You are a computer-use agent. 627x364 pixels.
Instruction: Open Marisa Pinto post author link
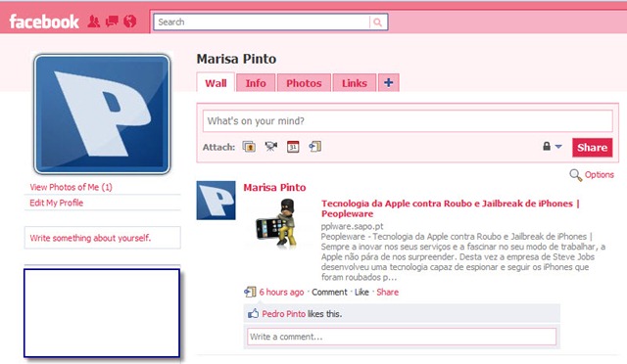click(x=274, y=188)
